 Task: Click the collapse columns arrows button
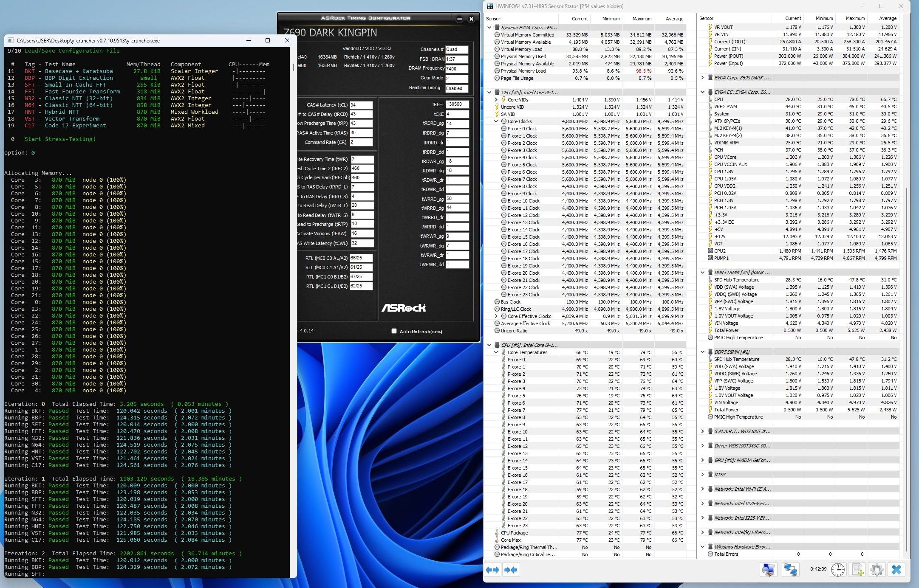tap(511, 570)
